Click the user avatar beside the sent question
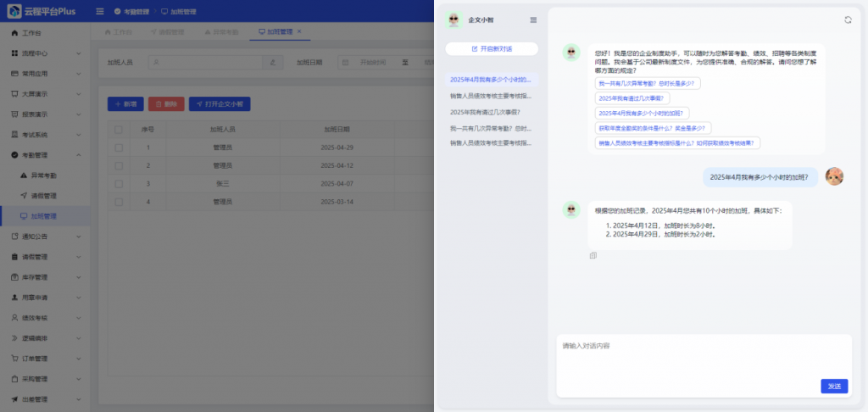This screenshot has height=412, width=868. click(834, 176)
